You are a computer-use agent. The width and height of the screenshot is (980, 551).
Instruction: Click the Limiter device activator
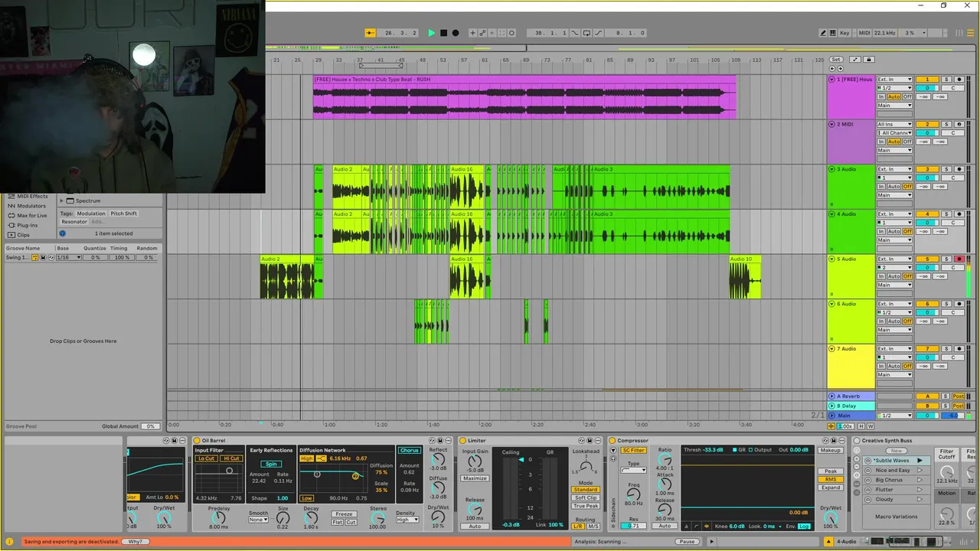(x=463, y=441)
